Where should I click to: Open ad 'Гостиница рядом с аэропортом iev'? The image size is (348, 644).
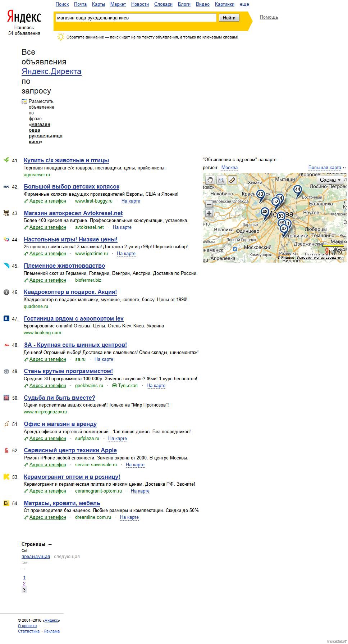(74, 319)
